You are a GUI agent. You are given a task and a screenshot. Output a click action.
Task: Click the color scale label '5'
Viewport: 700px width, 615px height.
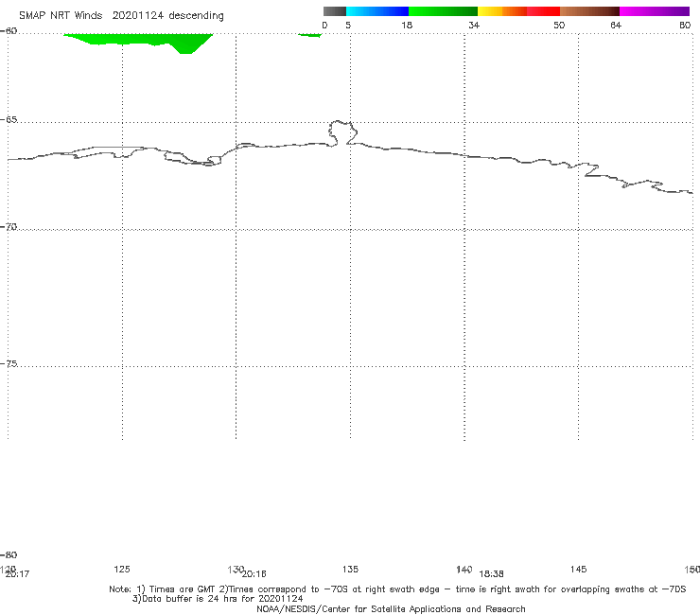[x=348, y=25]
